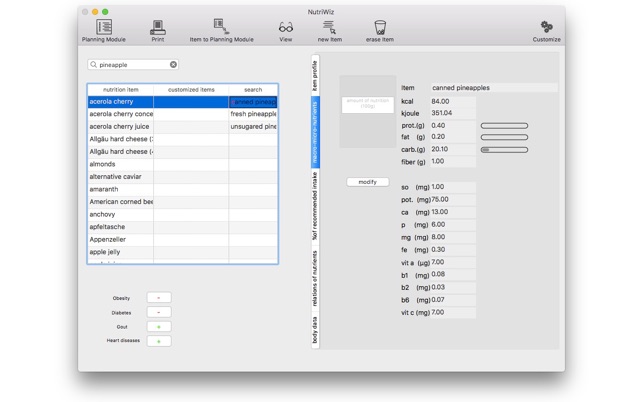643x402 pixels.
Task: Click the Print toolbar icon
Action: pyautogui.click(x=158, y=27)
